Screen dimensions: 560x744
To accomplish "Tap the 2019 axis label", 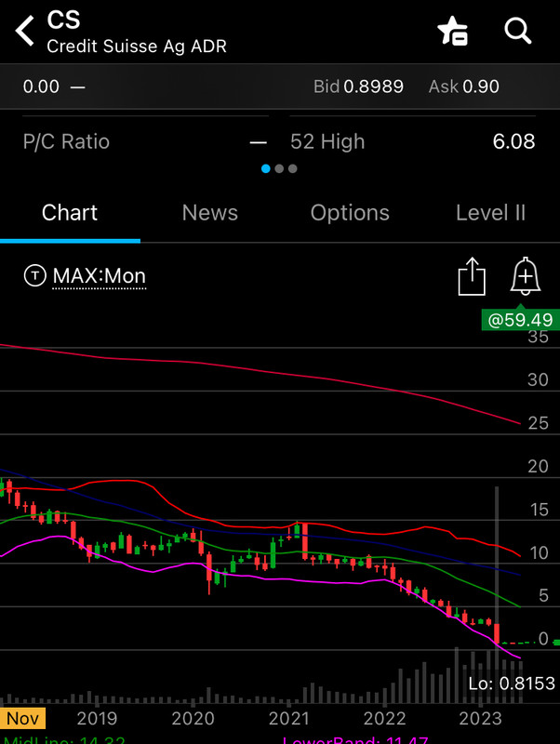I will 97,718.
